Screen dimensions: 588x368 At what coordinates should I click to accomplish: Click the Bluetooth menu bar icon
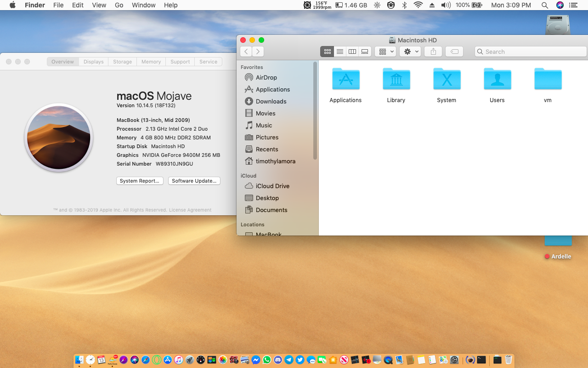tap(405, 5)
